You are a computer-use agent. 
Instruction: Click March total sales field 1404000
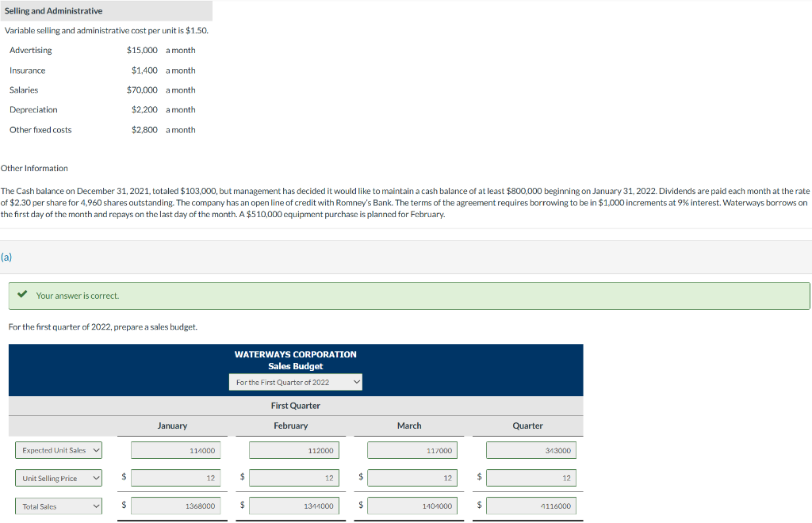[412, 506]
